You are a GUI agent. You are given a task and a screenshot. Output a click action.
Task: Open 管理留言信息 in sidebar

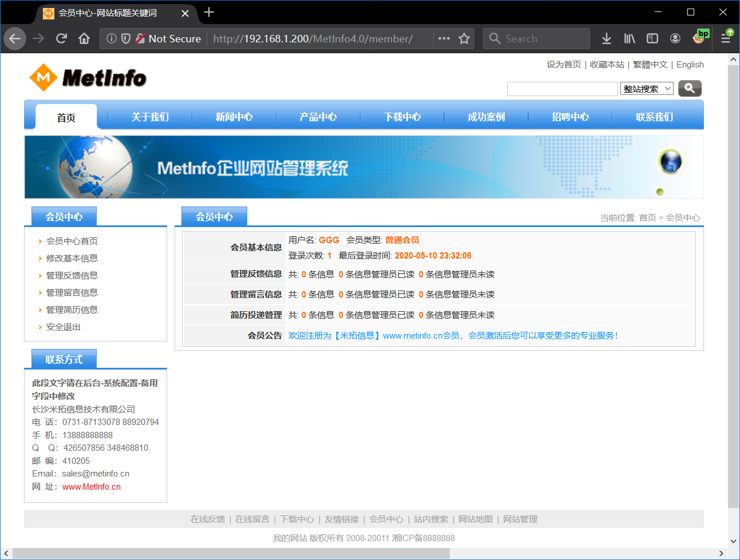coord(72,292)
